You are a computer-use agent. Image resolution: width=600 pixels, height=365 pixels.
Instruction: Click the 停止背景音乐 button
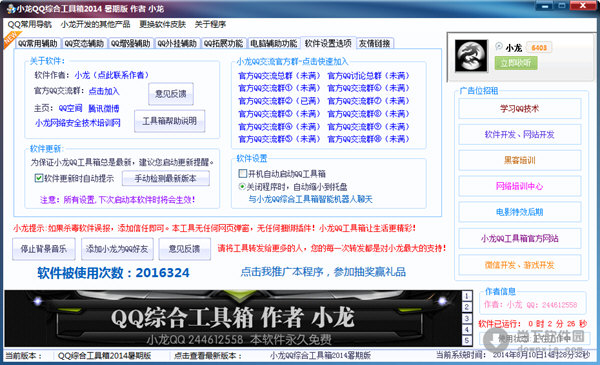tap(44, 249)
